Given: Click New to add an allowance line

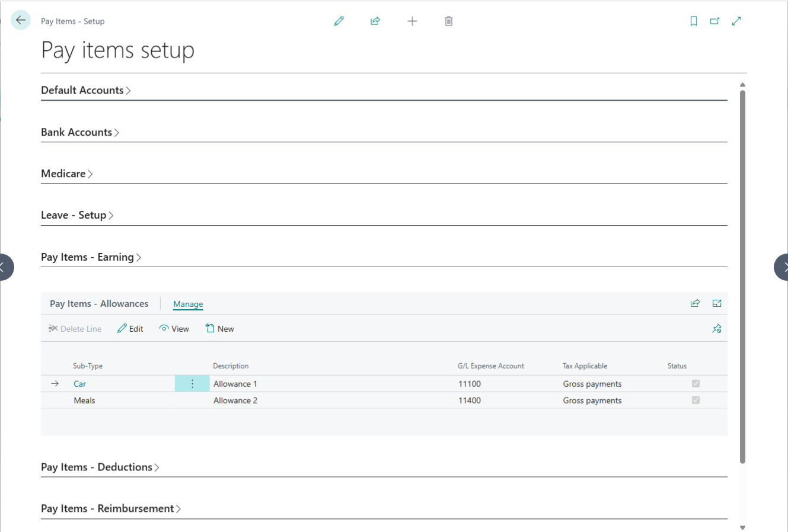Looking at the screenshot, I should (x=219, y=328).
